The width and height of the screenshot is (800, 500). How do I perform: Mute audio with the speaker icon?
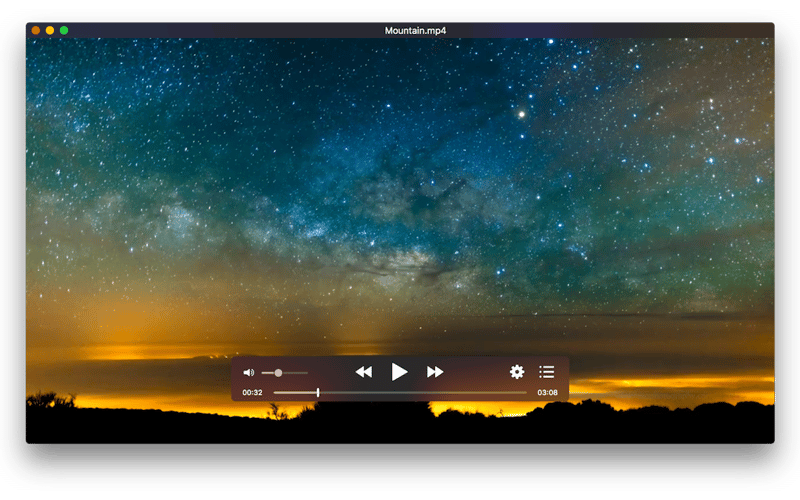(x=248, y=373)
